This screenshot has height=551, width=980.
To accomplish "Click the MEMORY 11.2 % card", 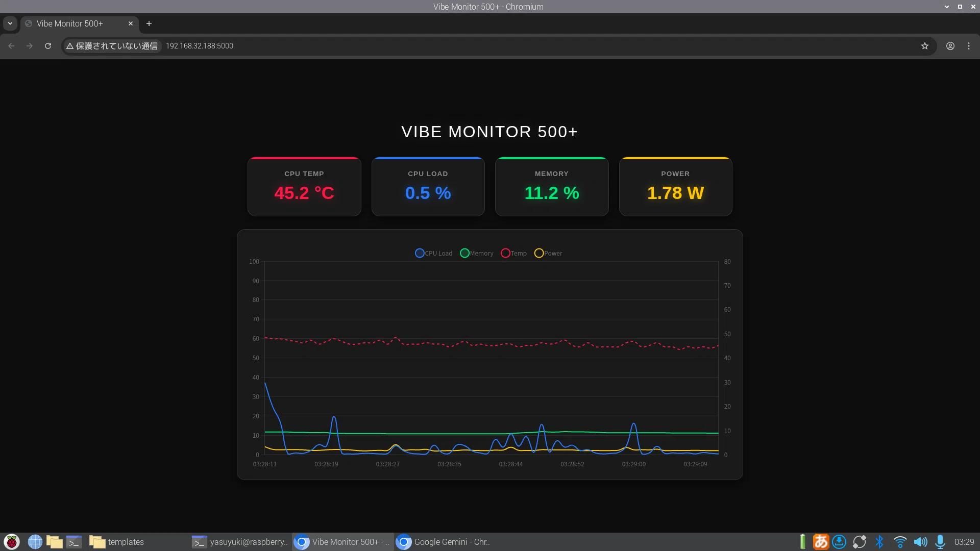I will [552, 187].
